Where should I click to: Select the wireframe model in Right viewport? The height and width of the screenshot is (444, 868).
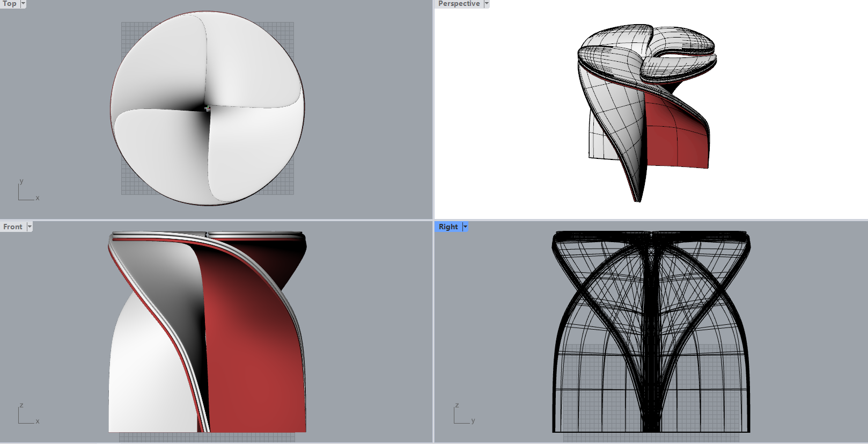(x=651, y=332)
